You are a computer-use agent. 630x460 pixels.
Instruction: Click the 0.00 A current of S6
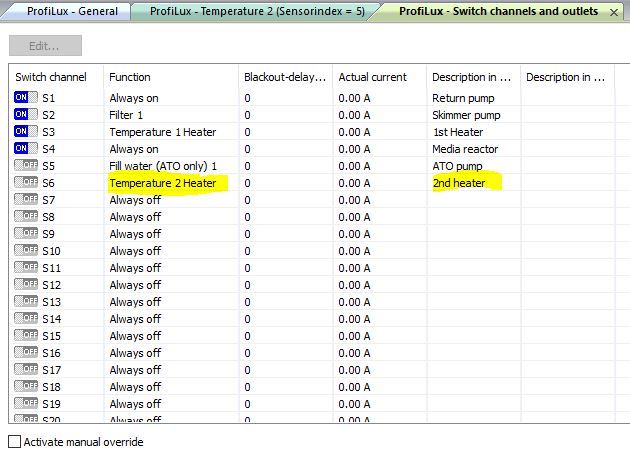tap(354, 183)
